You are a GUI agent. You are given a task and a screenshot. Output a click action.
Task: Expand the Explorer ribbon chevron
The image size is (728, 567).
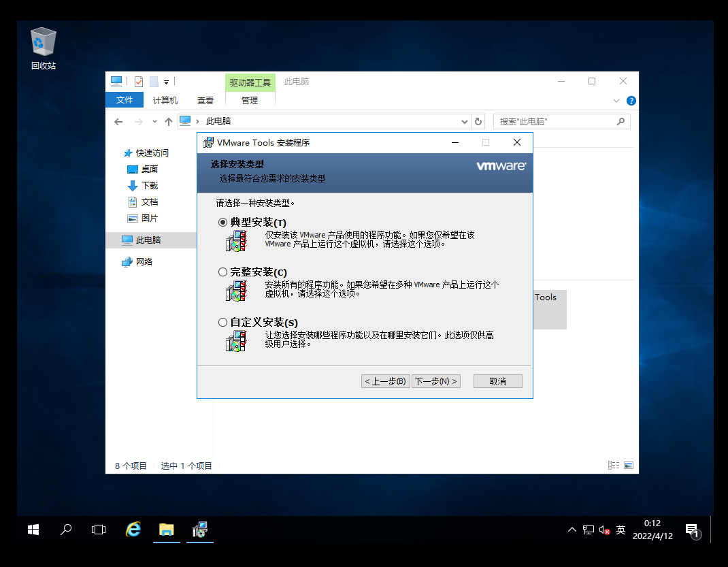pos(616,101)
